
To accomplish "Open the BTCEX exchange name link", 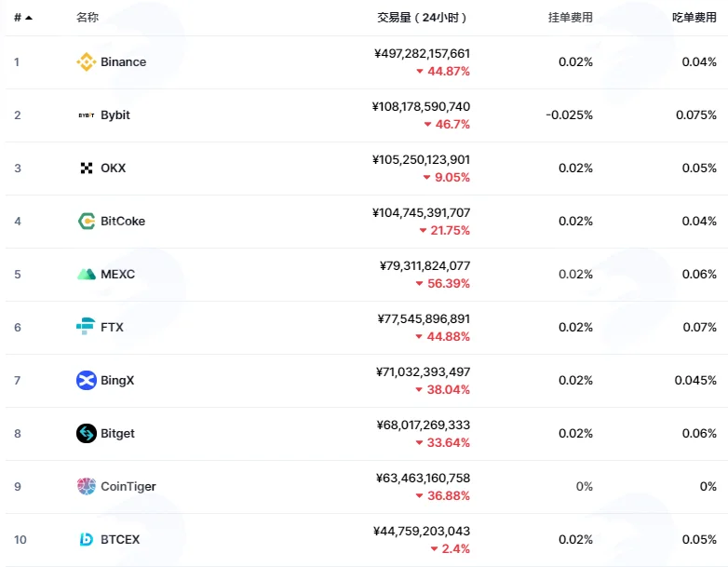I will [120, 539].
